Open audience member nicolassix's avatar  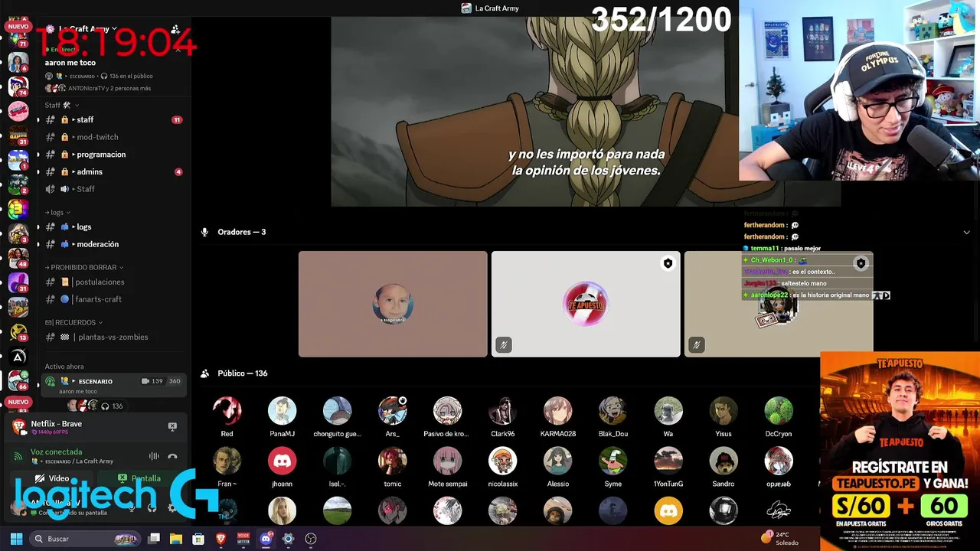pyautogui.click(x=502, y=461)
